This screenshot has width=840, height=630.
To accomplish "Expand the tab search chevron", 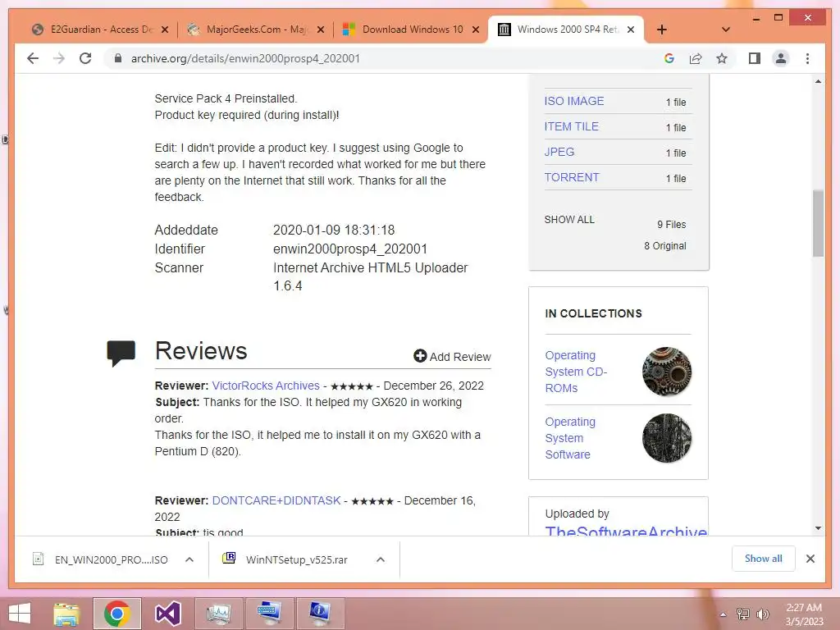I will coord(726,30).
